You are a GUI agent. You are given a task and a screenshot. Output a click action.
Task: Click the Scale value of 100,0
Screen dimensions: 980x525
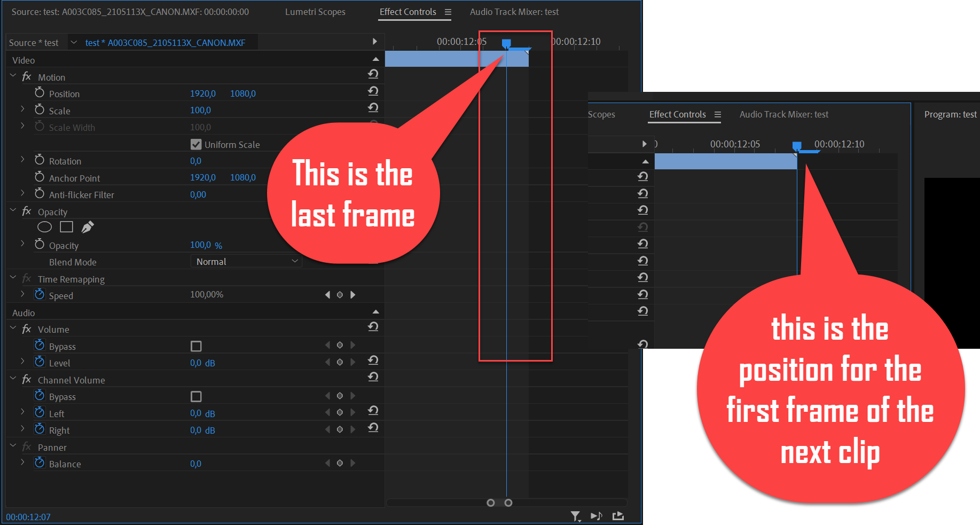[x=200, y=110]
